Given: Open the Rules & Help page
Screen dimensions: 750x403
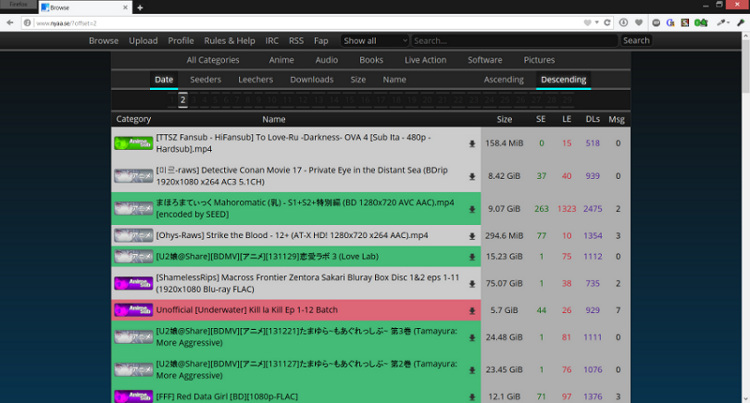Looking at the screenshot, I should 230,41.
